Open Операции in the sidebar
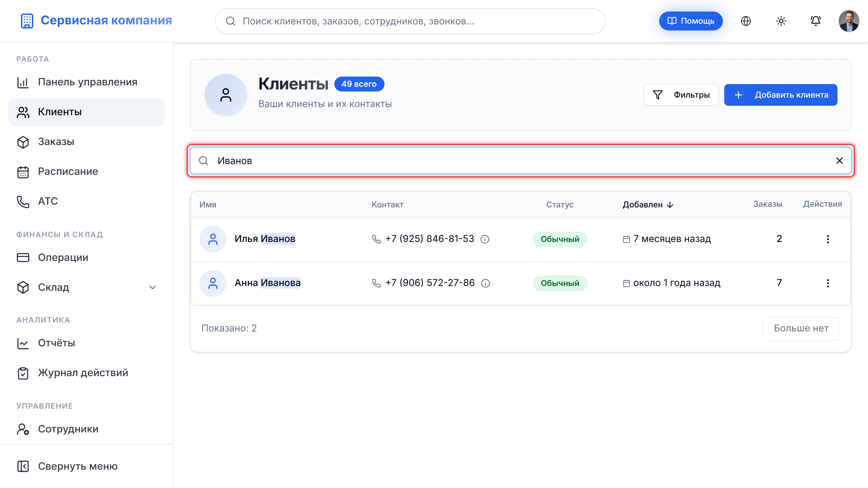 point(86,258)
